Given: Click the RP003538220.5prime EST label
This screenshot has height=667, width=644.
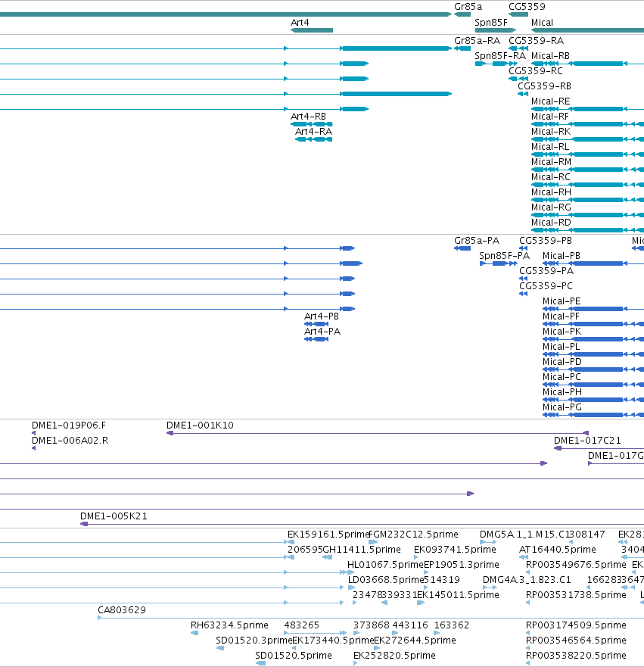Looking at the screenshot, I should click(576, 656).
